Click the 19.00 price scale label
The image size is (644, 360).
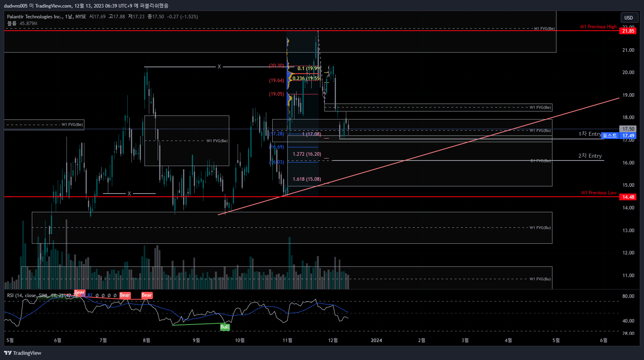pyautogui.click(x=628, y=95)
